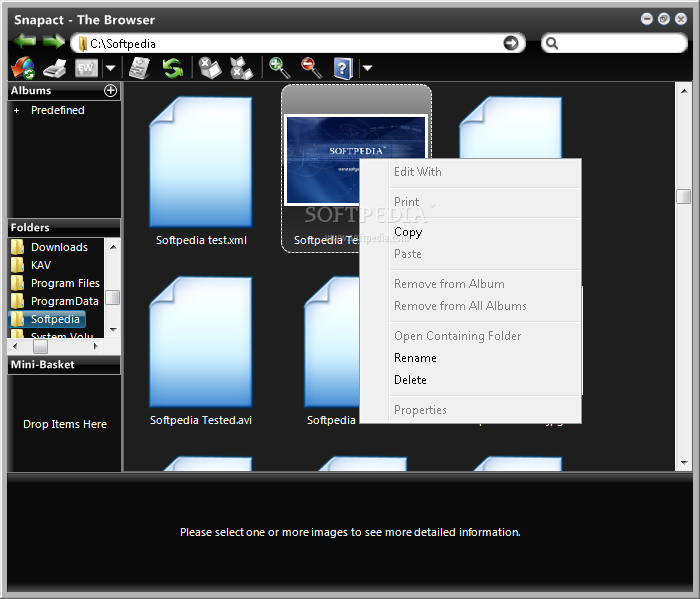Expand the Predefined albums node
This screenshot has width=700, height=599.
point(17,111)
